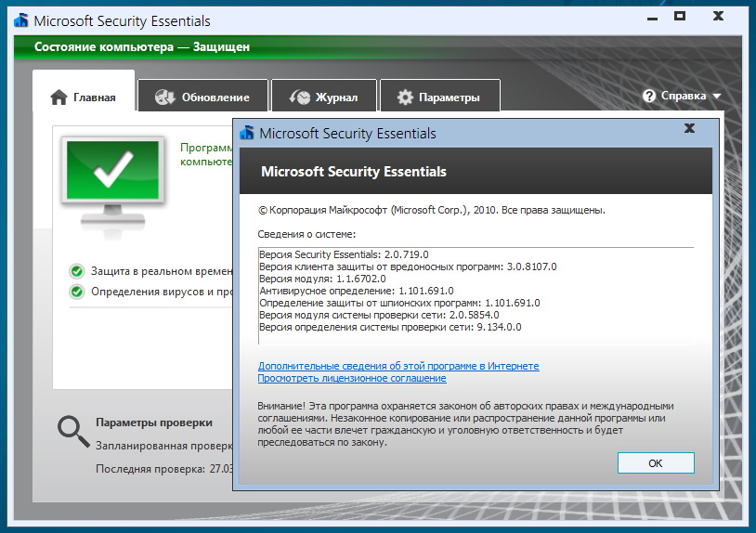Select the line Версия модуля: 1.1.6702.0
This screenshot has height=533, width=756.
(x=322, y=279)
